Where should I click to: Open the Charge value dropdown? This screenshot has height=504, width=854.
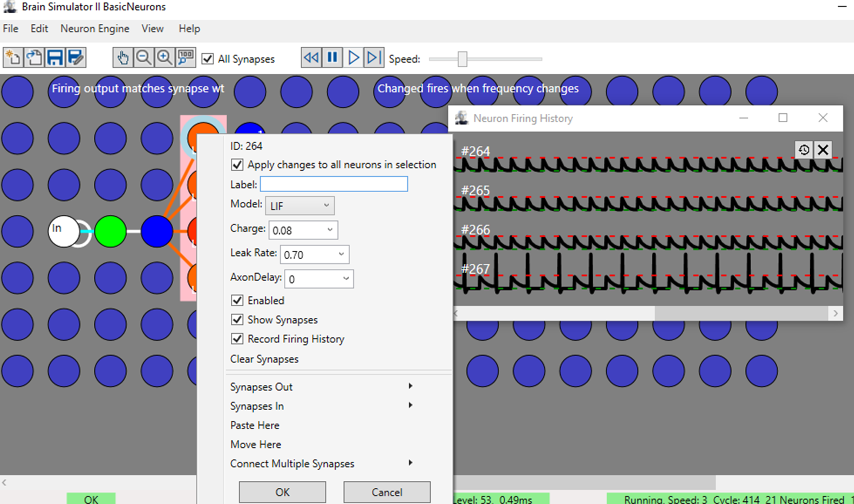click(303, 230)
